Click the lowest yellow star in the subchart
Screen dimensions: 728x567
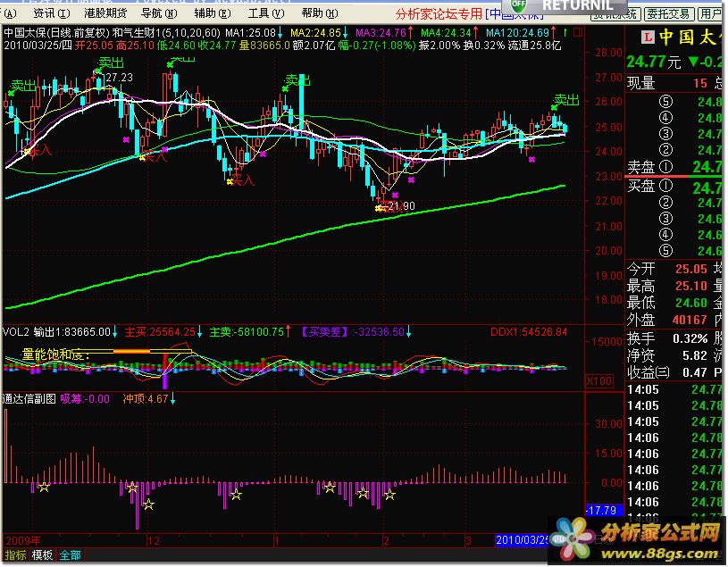tap(148, 504)
